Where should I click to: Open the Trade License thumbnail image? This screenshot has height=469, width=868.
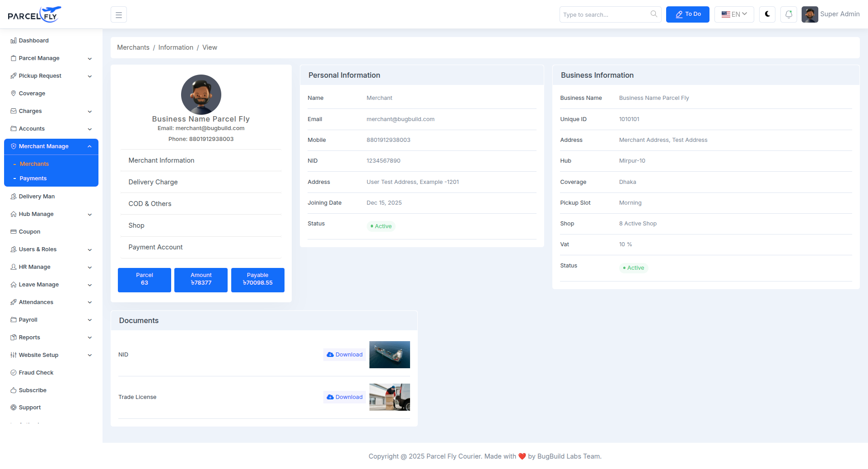coord(389,397)
